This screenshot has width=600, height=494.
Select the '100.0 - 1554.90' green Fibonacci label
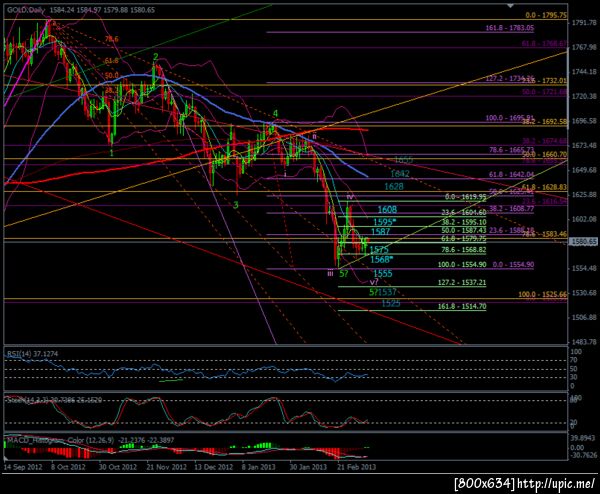tap(462, 265)
